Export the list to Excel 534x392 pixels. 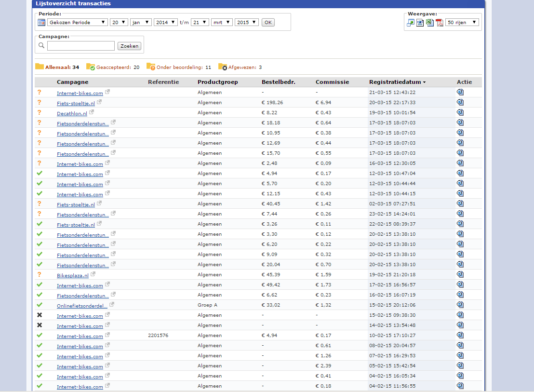click(x=430, y=23)
